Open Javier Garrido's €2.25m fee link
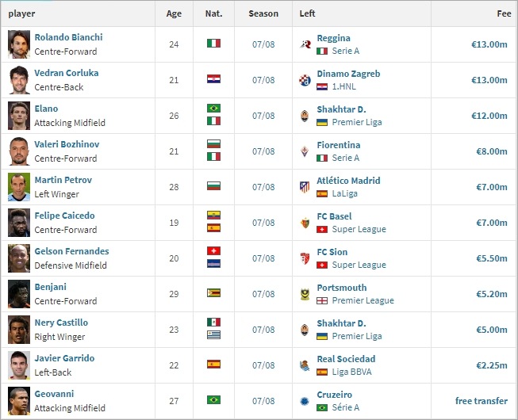The image size is (518, 420). coord(491,365)
